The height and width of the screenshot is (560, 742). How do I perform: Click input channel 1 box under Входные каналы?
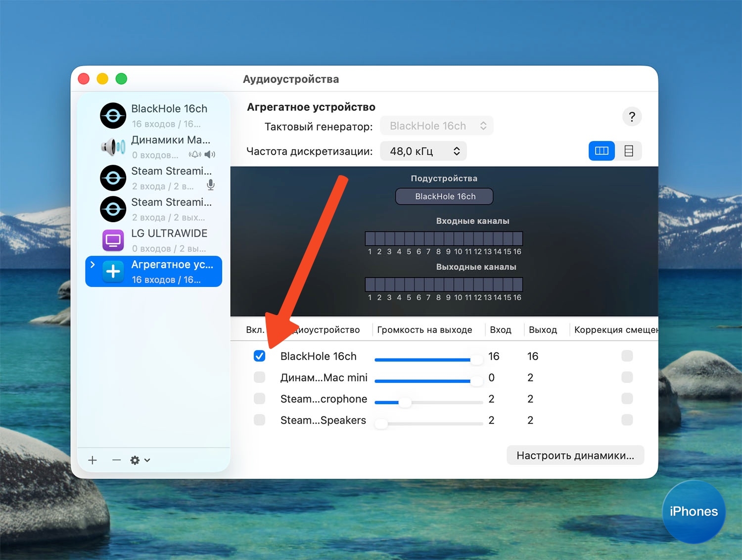tap(370, 238)
